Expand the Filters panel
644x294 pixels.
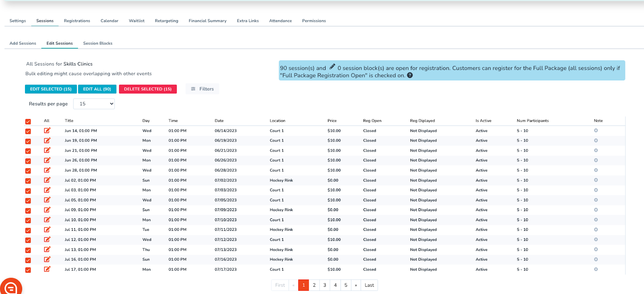tap(202, 89)
